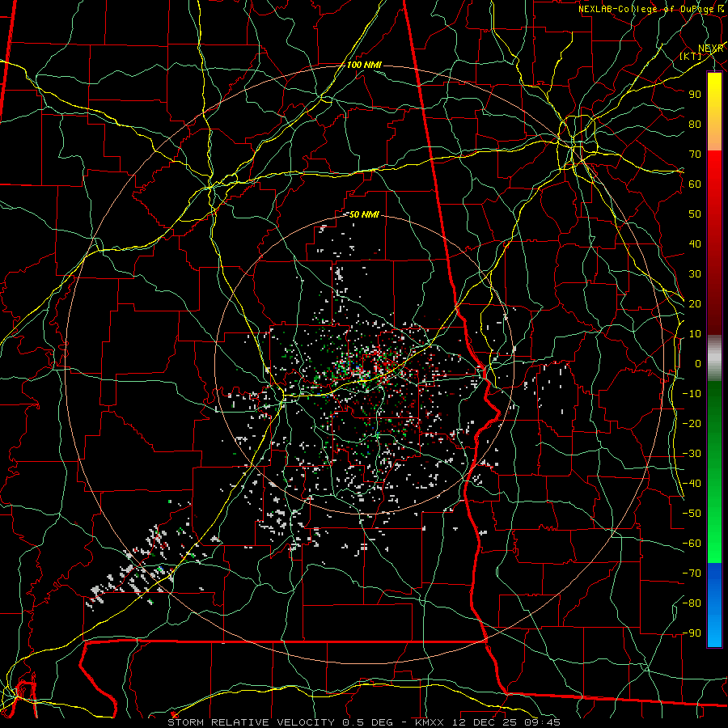Select the 20 value on the velocity scale

click(x=695, y=303)
